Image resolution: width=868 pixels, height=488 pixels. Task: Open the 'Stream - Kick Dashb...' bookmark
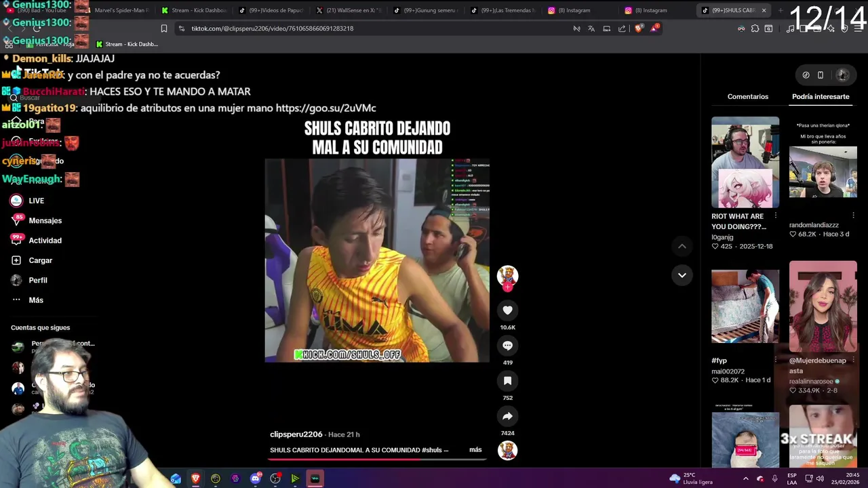(127, 44)
